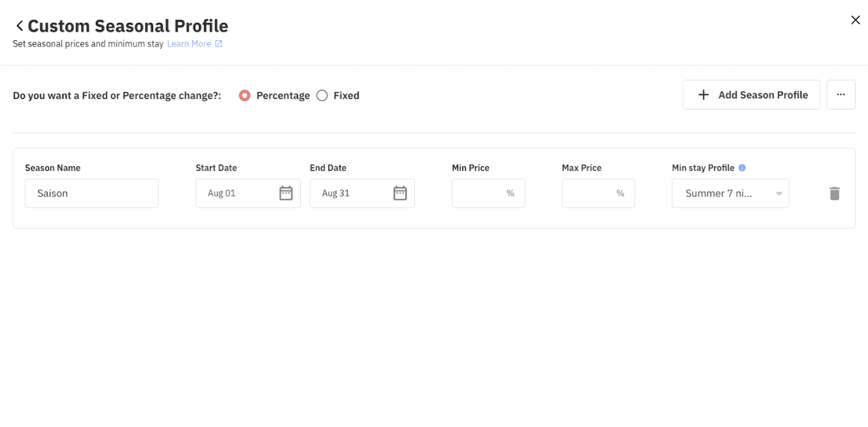View the Min stay Profile info icon
Viewport: 868px width, 427px height.
coord(742,167)
